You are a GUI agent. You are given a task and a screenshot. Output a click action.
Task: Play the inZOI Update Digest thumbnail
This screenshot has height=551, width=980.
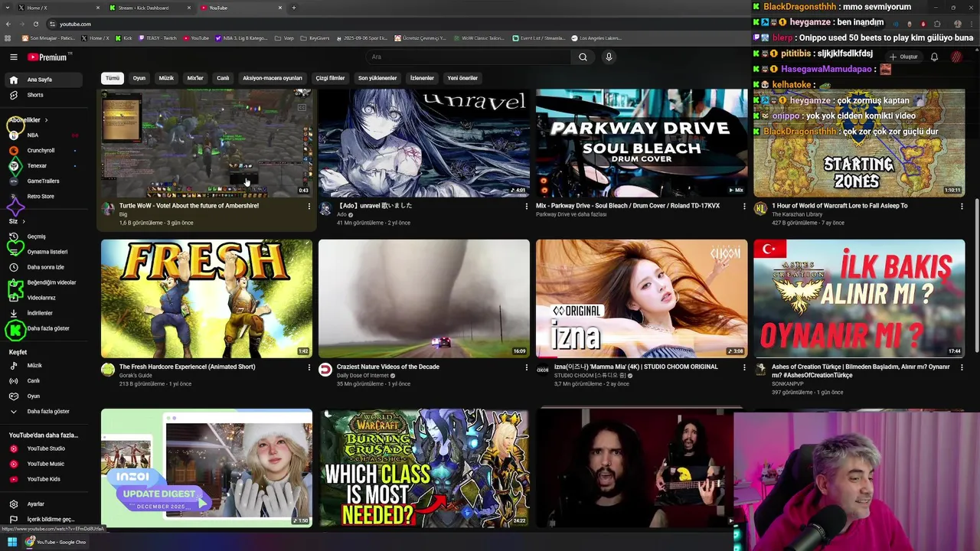(x=207, y=468)
